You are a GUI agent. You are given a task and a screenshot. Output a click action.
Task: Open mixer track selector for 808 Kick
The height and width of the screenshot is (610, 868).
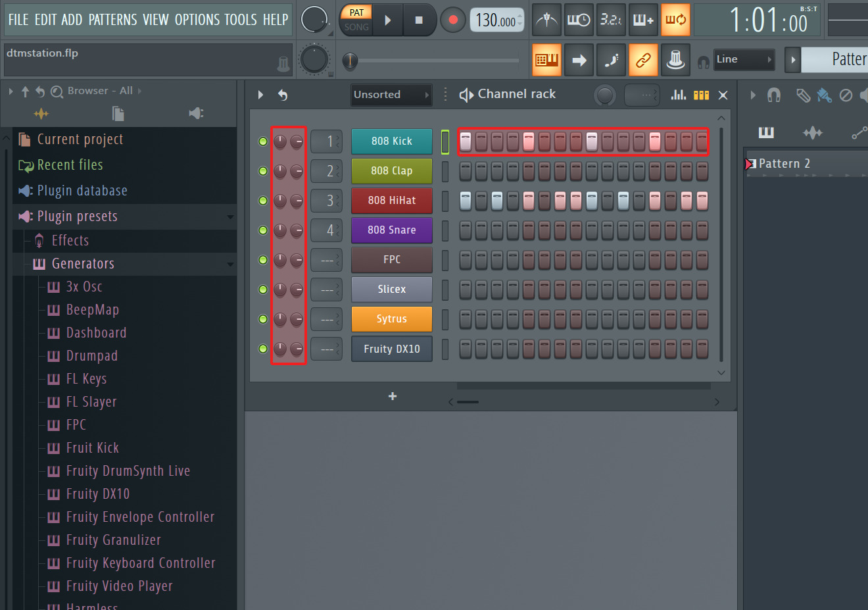(327, 141)
